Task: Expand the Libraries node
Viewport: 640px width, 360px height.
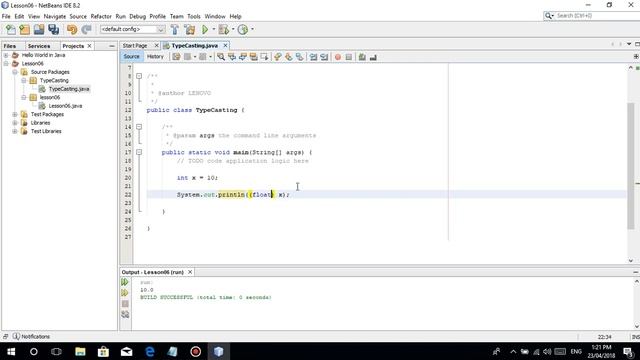Action: [x=15, y=123]
